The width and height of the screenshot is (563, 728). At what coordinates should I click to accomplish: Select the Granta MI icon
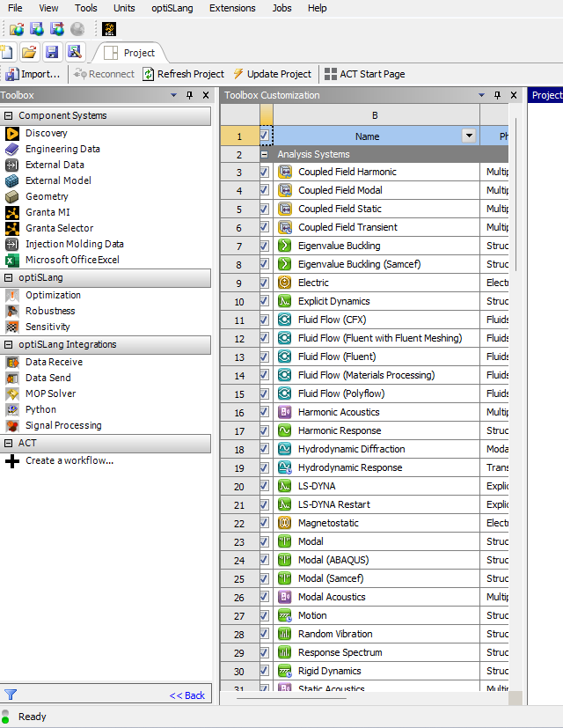(12, 212)
